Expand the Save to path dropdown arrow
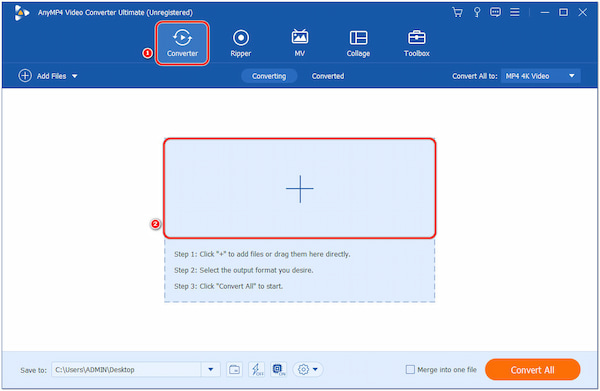Screen dimensions: 600x391 pyautogui.click(x=210, y=370)
